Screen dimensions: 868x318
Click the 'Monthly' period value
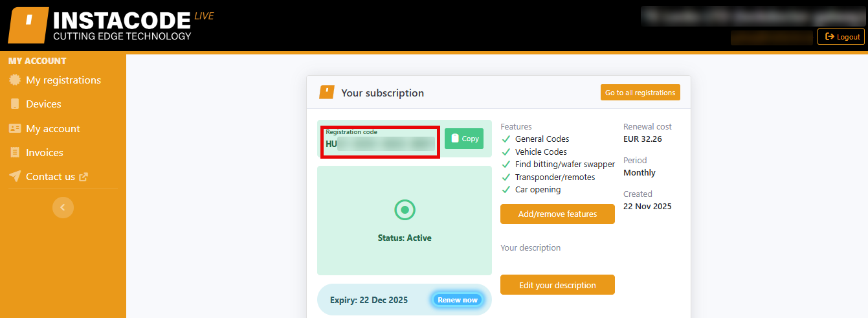click(640, 173)
